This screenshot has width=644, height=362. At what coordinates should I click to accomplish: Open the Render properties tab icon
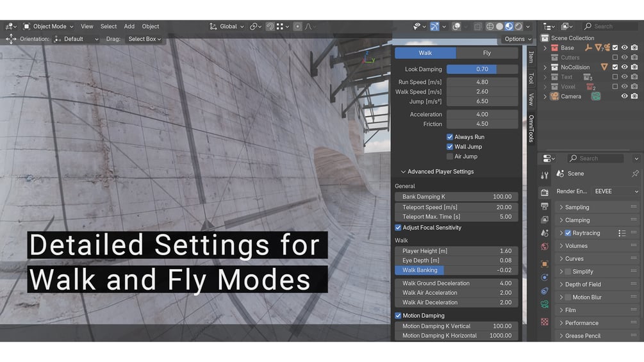[x=545, y=192]
